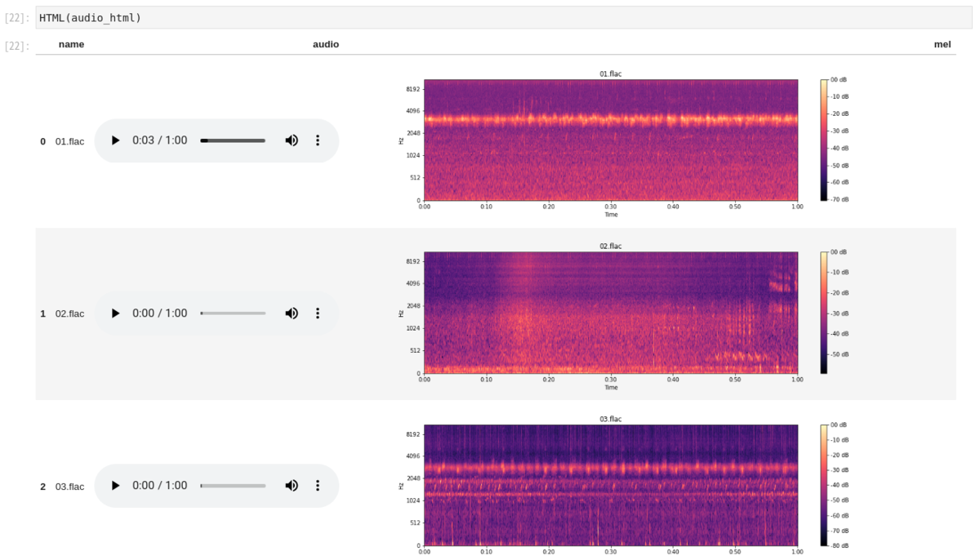The height and width of the screenshot is (556, 980).
Task: Play the 02.flac audio
Action: 115,314
